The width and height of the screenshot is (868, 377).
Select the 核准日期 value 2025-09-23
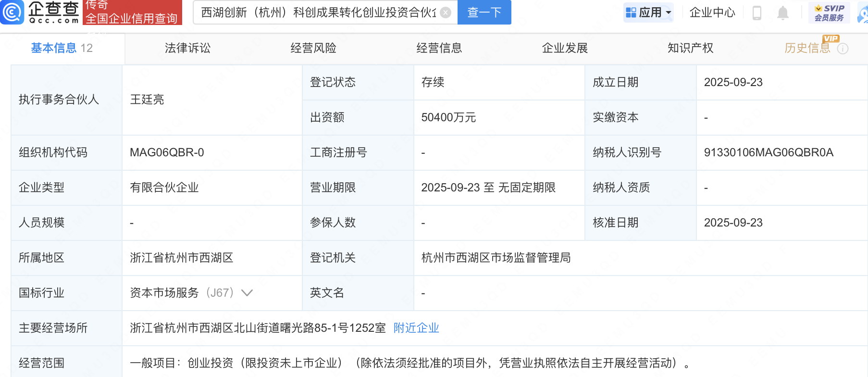point(733,223)
